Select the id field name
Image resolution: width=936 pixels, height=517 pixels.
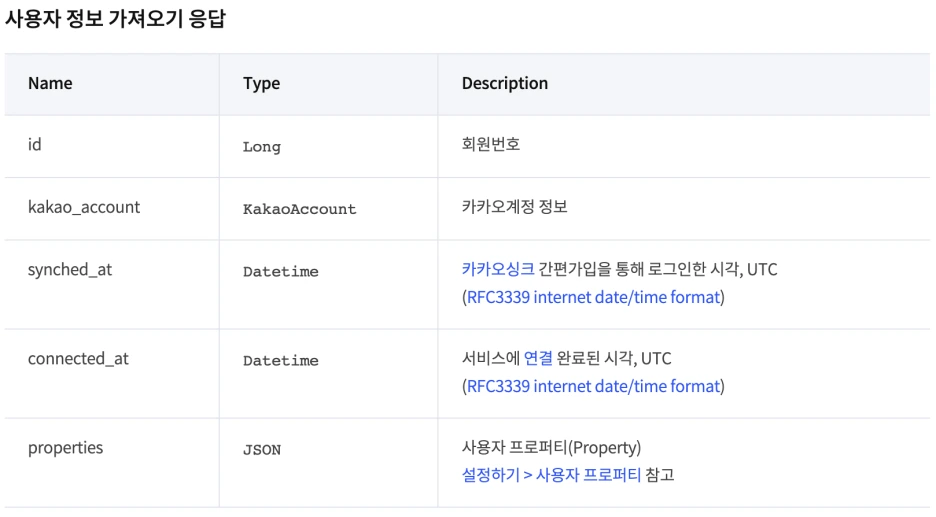[35, 144]
